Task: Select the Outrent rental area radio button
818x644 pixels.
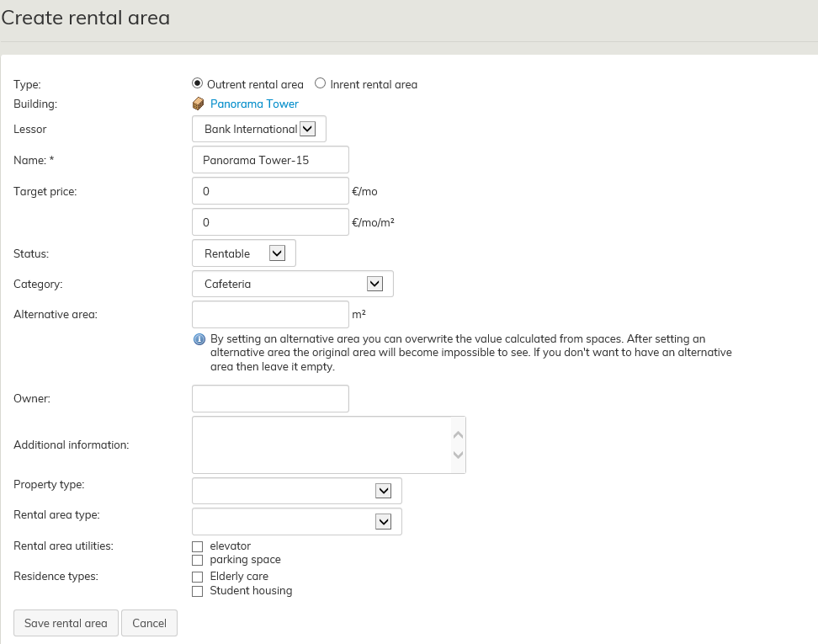Action: pos(198,83)
